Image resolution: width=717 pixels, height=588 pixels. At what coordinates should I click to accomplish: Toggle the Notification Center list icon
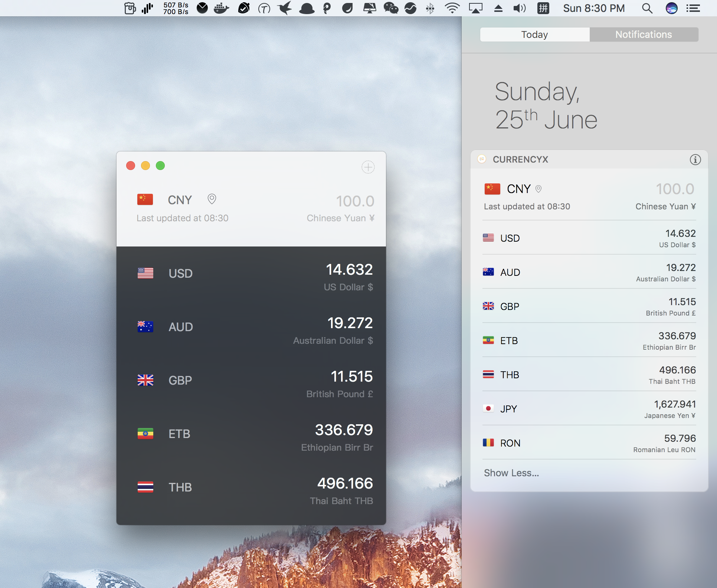693,8
